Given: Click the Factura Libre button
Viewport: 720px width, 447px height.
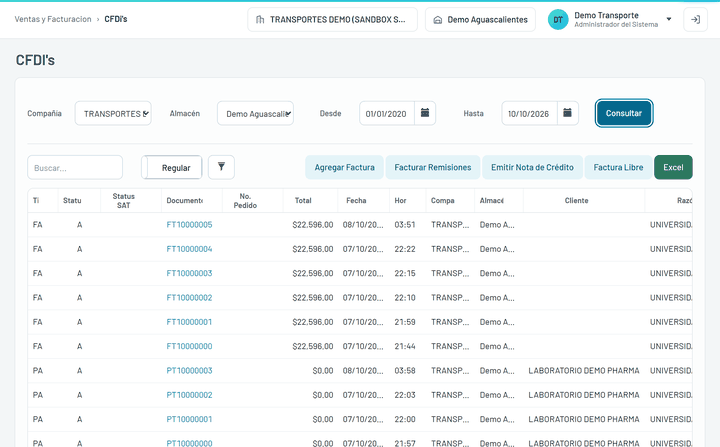Looking at the screenshot, I should point(618,167).
